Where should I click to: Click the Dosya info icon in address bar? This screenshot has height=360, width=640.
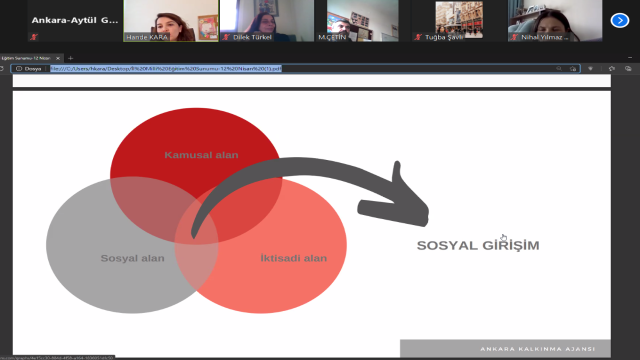[x=19, y=69]
